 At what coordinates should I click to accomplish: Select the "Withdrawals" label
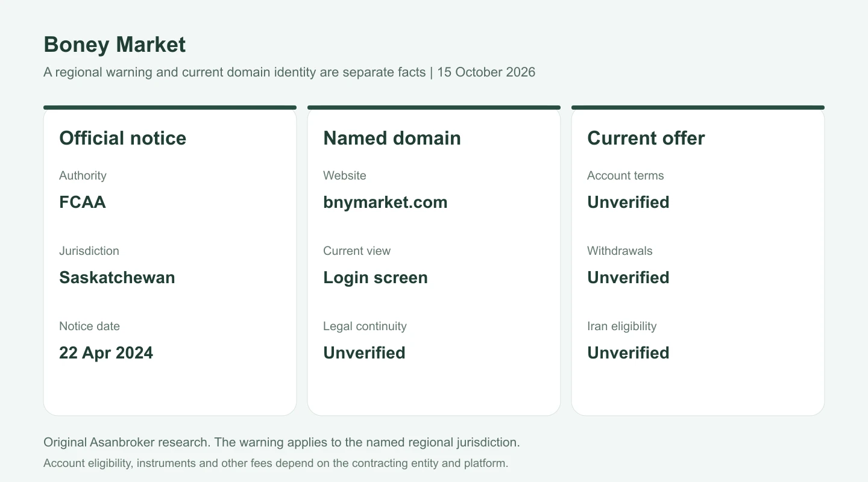(620, 251)
